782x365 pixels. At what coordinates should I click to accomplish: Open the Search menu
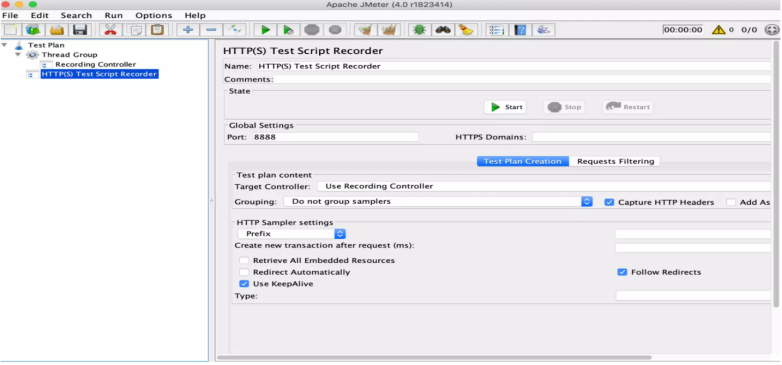click(x=76, y=15)
